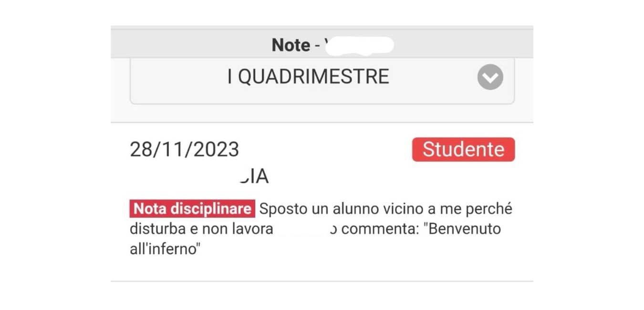
Task: Click the word "QUADRIMESTRE" in the selector
Action: 313,77
